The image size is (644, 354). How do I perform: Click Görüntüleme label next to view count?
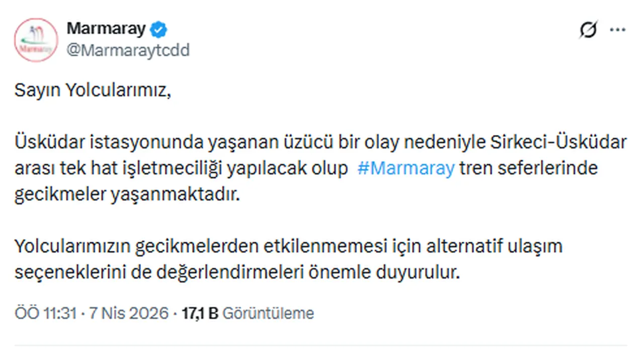[x=270, y=312]
